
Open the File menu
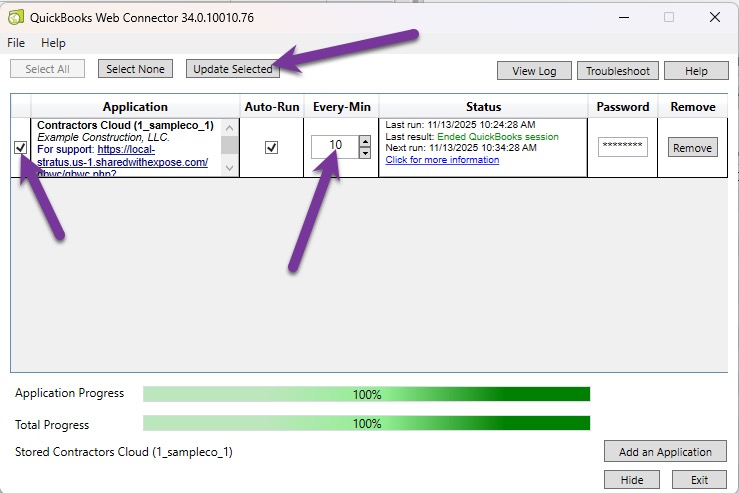pos(16,43)
